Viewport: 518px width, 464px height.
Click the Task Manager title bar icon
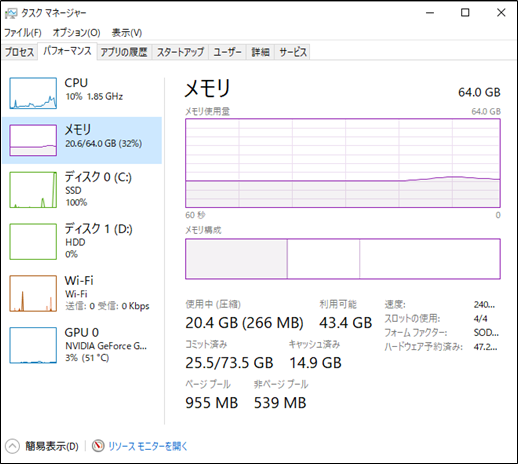pyautogui.click(x=11, y=13)
